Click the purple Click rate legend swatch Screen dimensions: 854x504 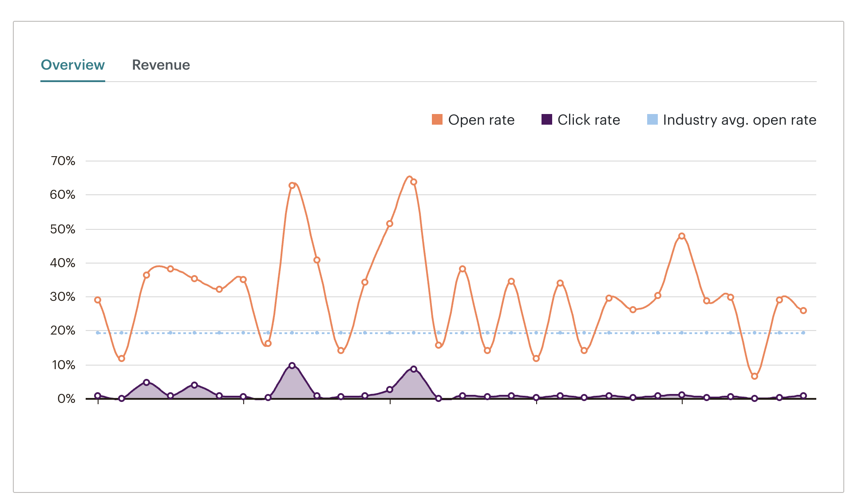(x=546, y=120)
